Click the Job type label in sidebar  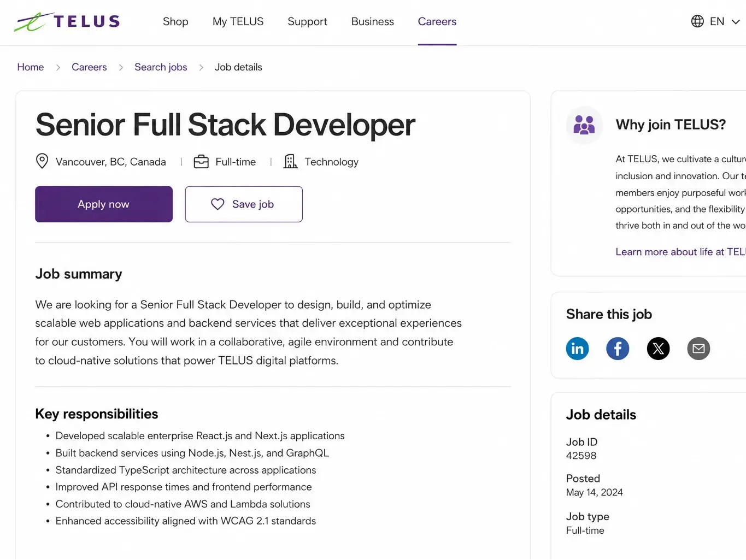588,517
